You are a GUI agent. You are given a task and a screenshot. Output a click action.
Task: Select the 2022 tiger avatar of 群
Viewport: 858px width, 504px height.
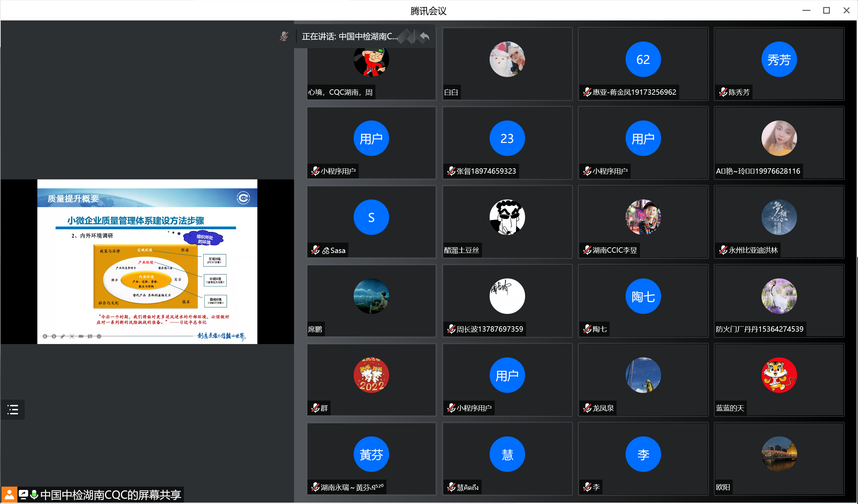point(371,375)
